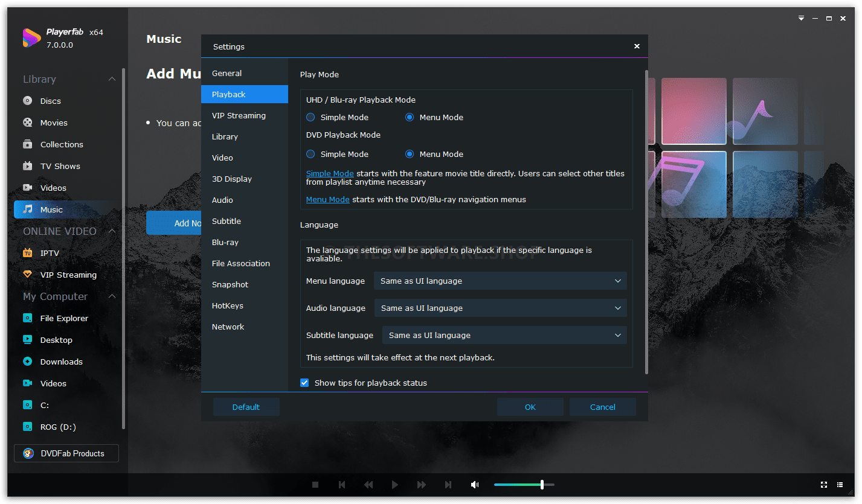The height and width of the screenshot is (504, 862).
Task: Open VIP Streaming in the left sidebar
Action: click(67, 275)
